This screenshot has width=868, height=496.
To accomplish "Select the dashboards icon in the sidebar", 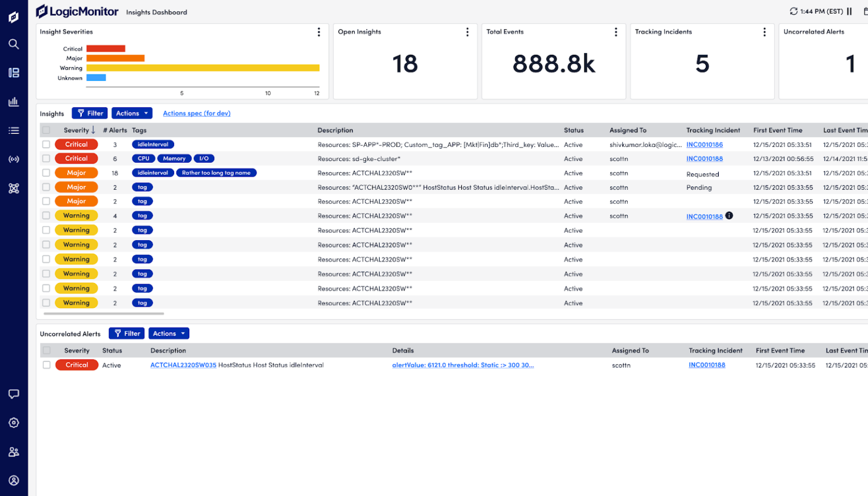I will (14, 72).
